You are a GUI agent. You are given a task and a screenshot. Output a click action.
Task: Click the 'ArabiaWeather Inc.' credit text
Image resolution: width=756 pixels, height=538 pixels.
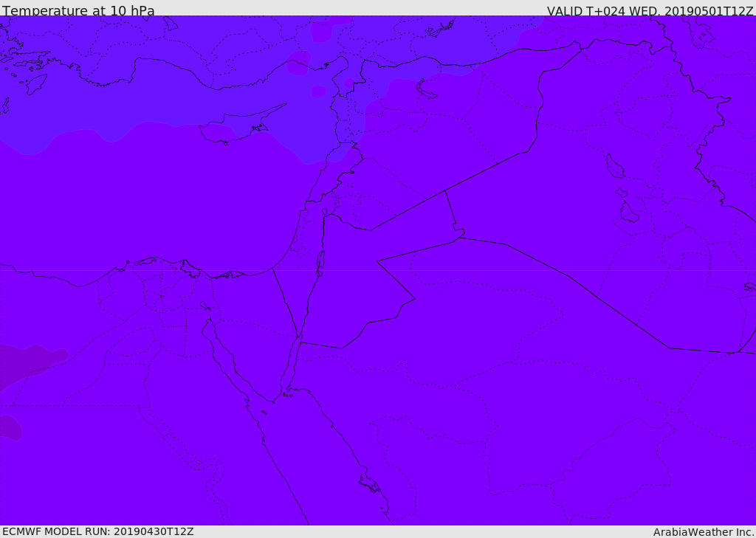(x=704, y=532)
